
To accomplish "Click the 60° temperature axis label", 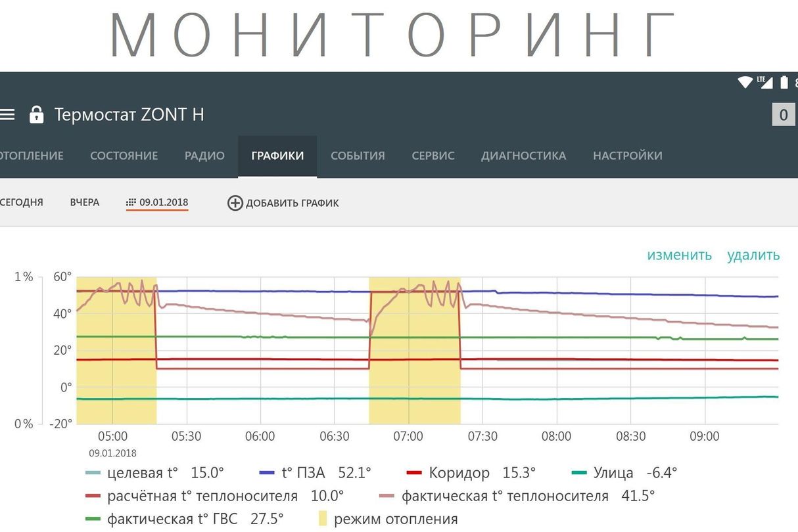I will click(62, 277).
